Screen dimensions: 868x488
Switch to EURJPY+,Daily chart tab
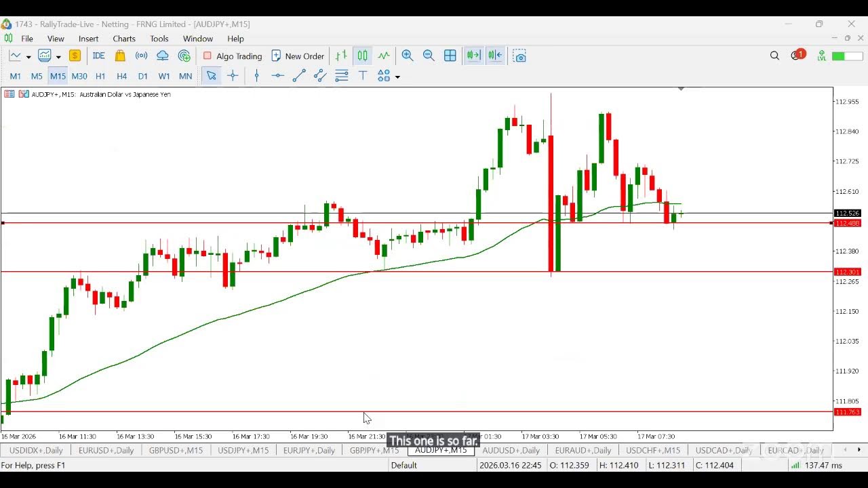click(309, 450)
